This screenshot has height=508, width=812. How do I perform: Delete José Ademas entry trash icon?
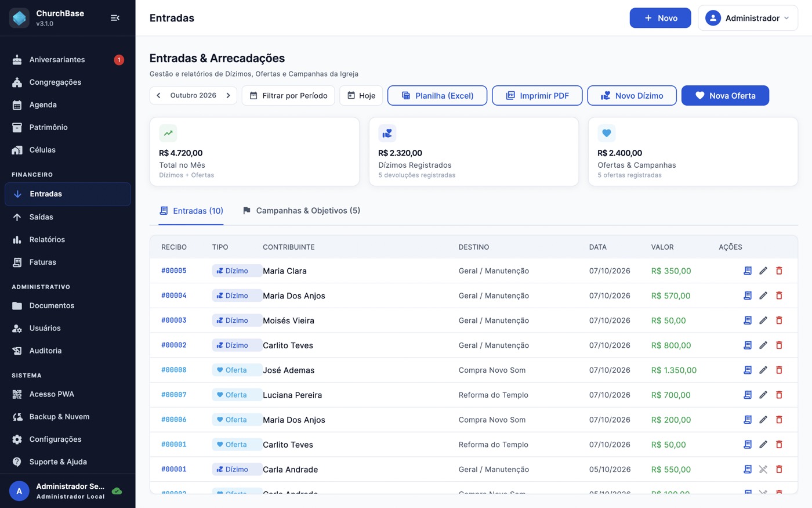[779, 370]
